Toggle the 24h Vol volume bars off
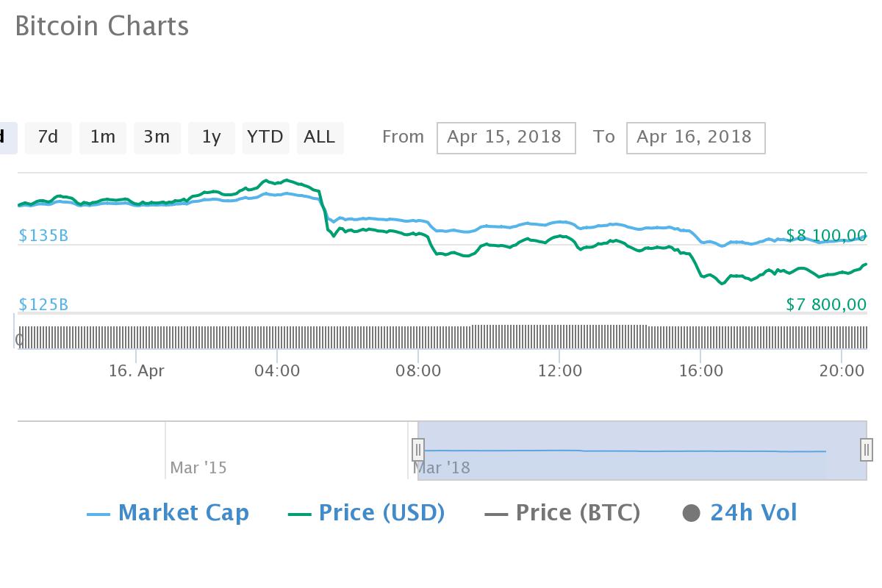This screenshot has width=882, height=588. (752, 512)
